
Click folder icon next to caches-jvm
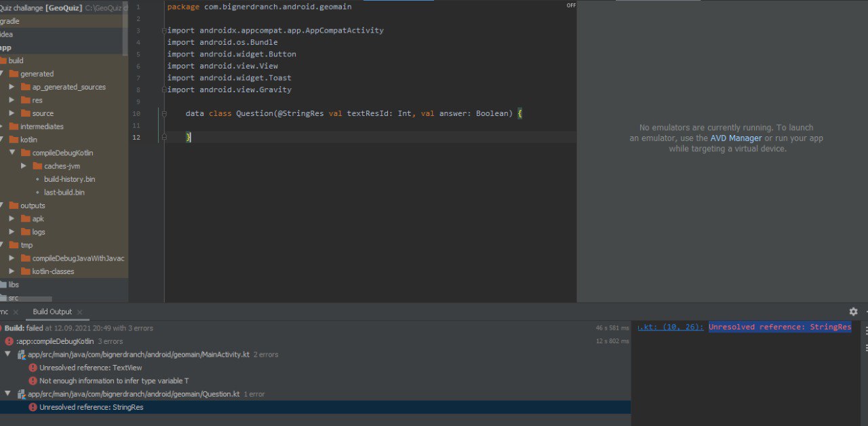coord(37,166)
